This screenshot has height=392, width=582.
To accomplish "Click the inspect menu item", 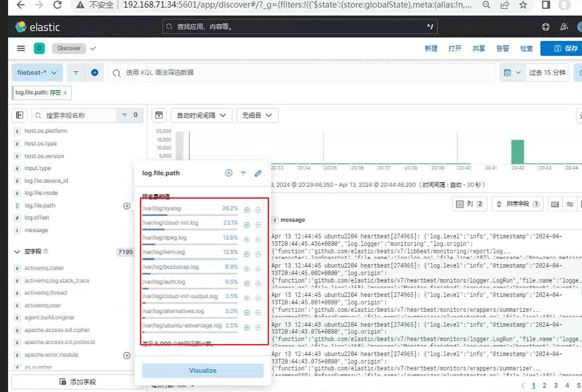I will pos(526,48).
